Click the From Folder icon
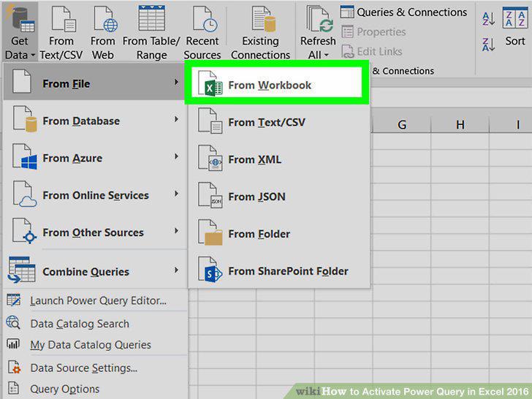532x399 pixels. click(210, 232)
